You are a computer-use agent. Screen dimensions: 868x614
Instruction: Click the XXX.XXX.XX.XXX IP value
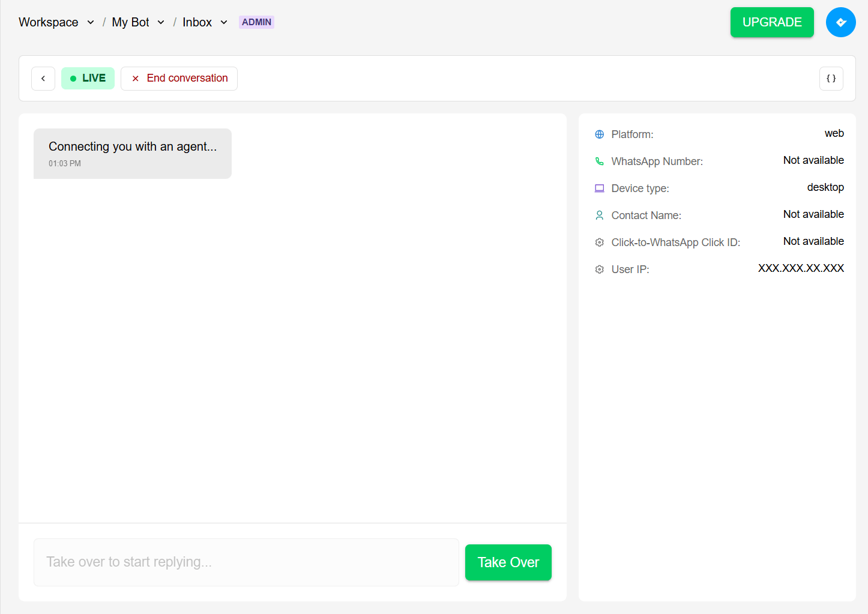pos(801,268)
